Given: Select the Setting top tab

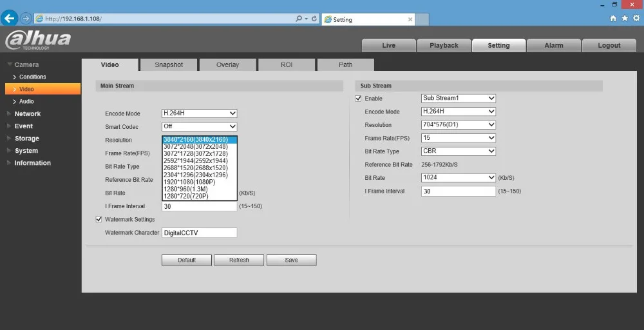Looking at the screenshot, I should pos(498,46).
